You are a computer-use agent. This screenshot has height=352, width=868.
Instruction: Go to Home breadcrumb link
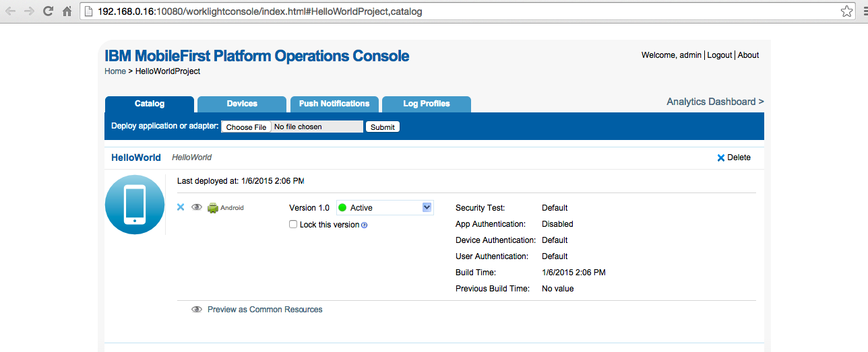click(115, 71)
